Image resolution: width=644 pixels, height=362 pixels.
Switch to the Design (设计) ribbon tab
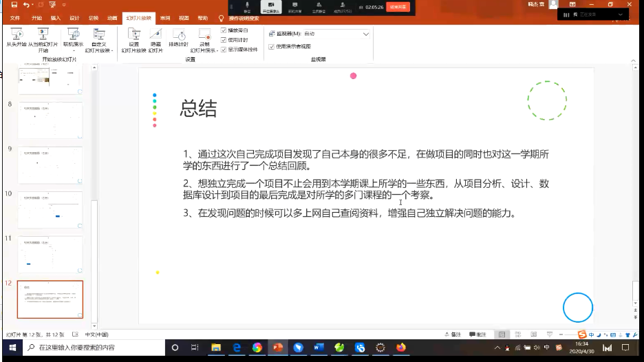74,18
